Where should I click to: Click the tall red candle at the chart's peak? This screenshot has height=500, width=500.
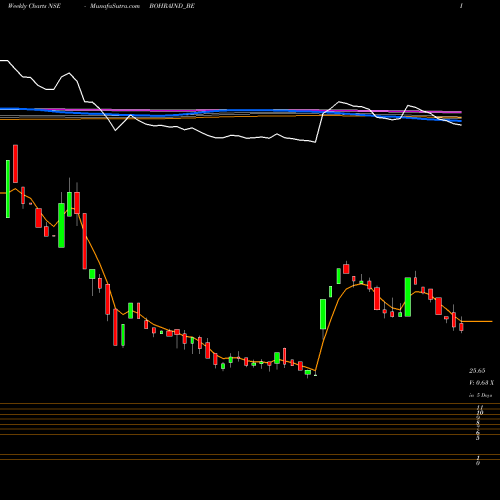click(15, 164)
